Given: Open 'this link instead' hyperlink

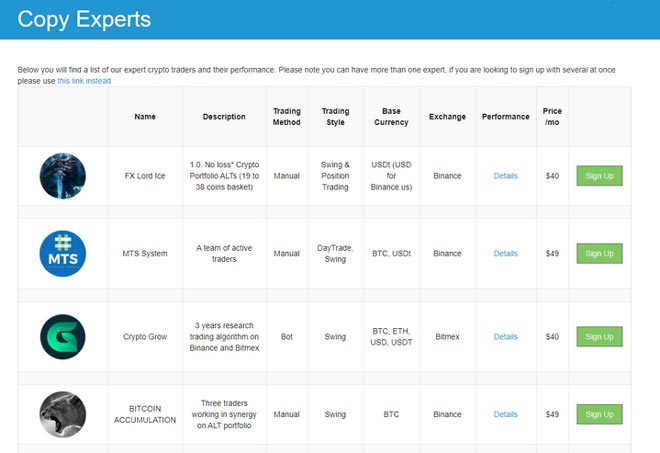Looking at the screenshot, I should coord(84,81).
